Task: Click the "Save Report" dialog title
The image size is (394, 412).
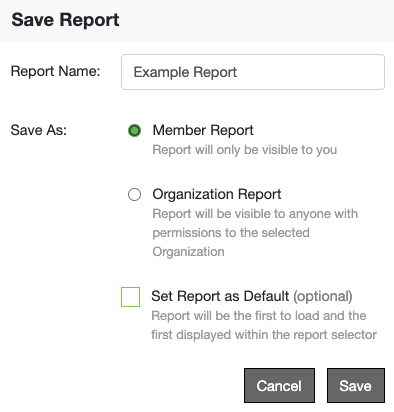Action: [65, 20]
